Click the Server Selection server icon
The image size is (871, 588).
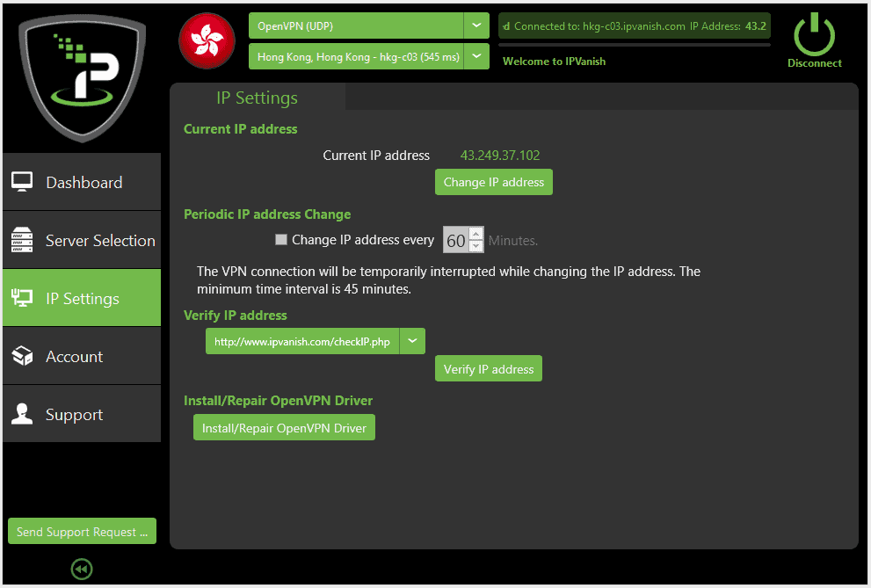click(x=22, y=241)
